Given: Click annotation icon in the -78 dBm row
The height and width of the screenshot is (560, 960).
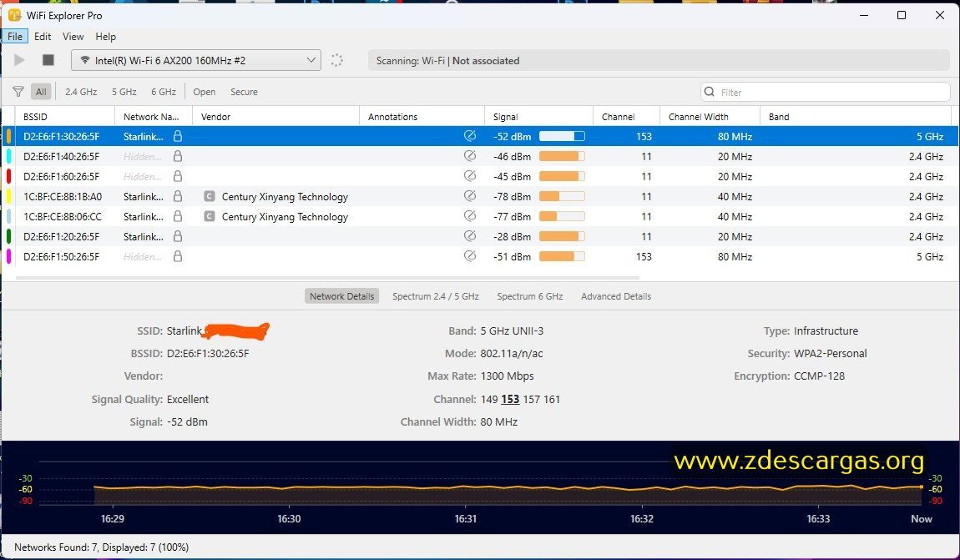Looking at the screenshot, I should pyautogui.click(x=470, y=196).
